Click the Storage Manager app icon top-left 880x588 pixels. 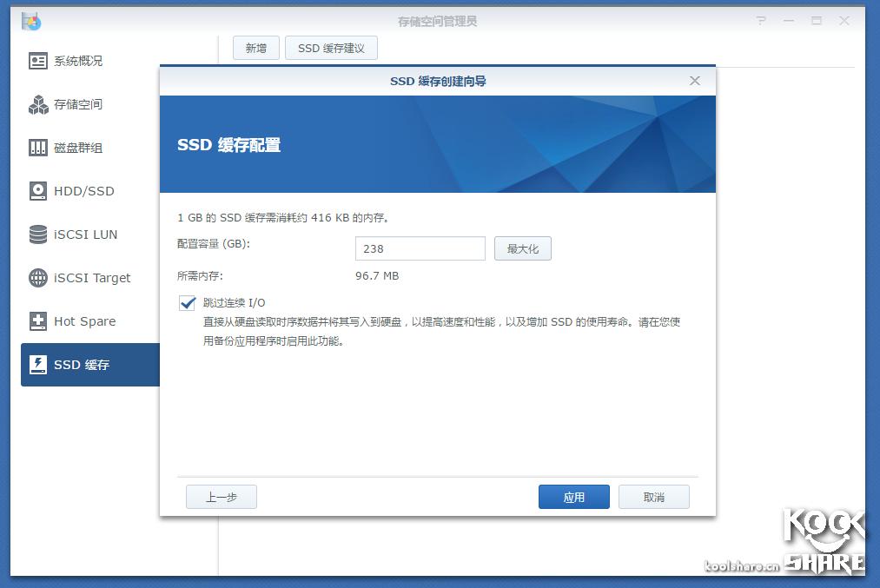[30, 20]
